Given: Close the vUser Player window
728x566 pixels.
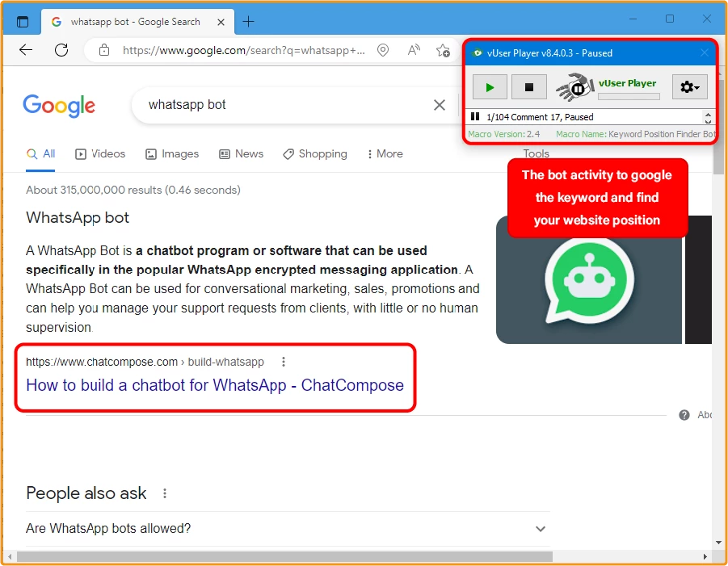Looking at the screenshot, I should coord(705,52).
